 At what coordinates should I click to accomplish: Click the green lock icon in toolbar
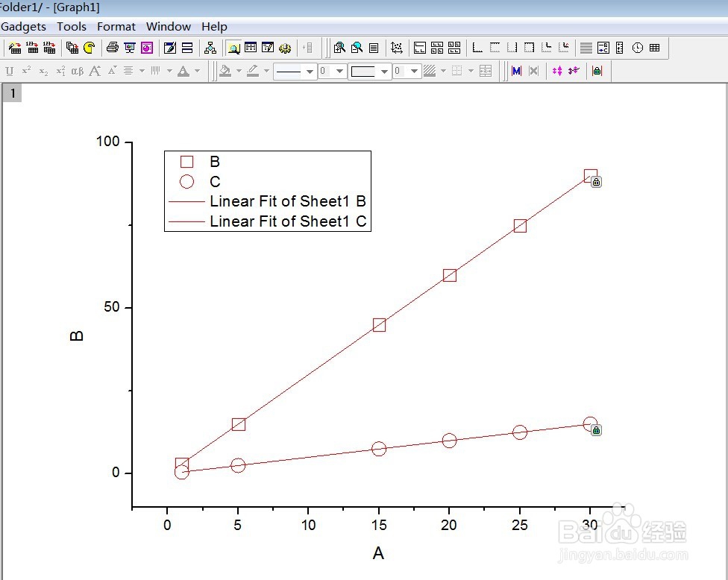coord(597,71)
